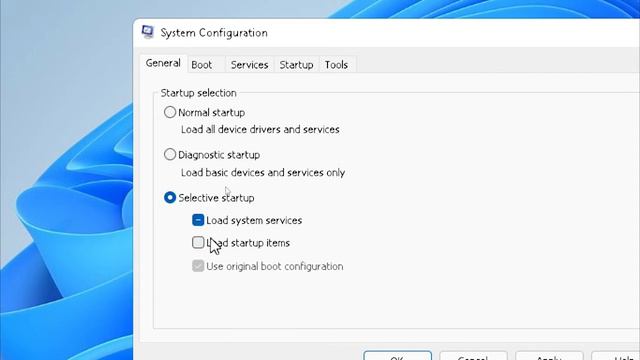Open the Services tab
This screenshot has width=640, height=360.
coord(249,65)
